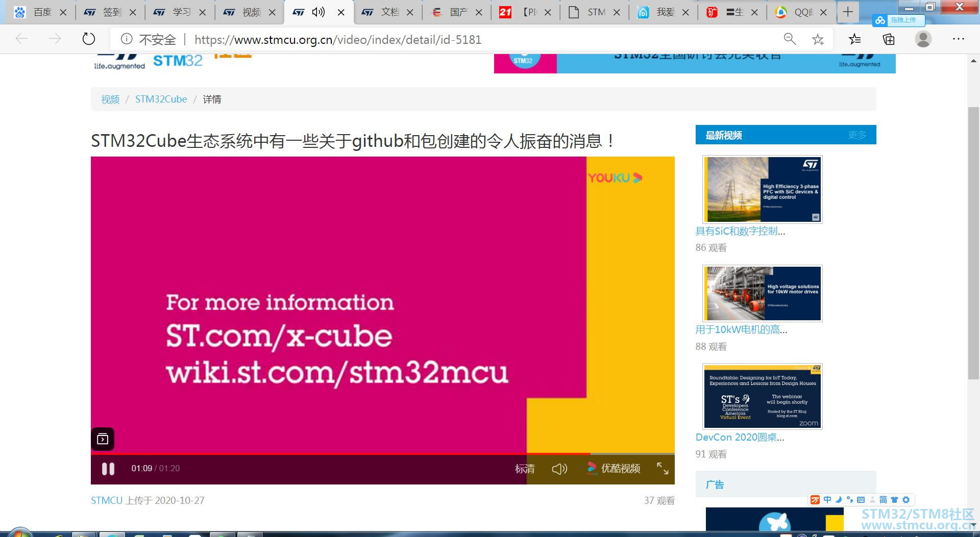This screenshot has height=537, width=980.
Task: Click the 37 观看 view count
Action: point(659,501)
